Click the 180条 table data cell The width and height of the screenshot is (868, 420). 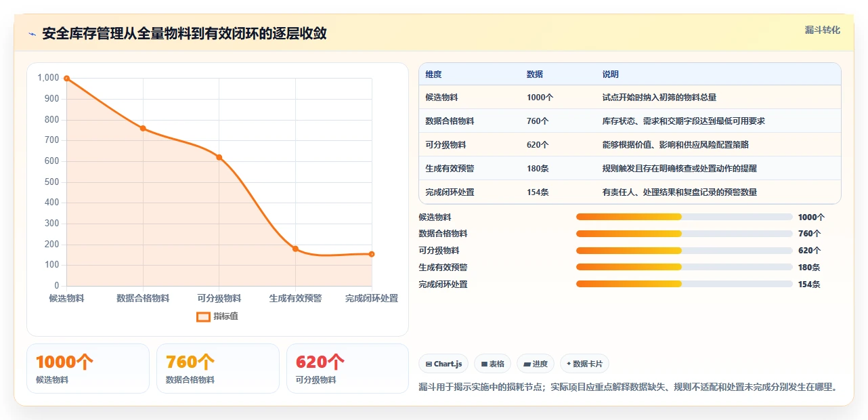coord(538,169)
